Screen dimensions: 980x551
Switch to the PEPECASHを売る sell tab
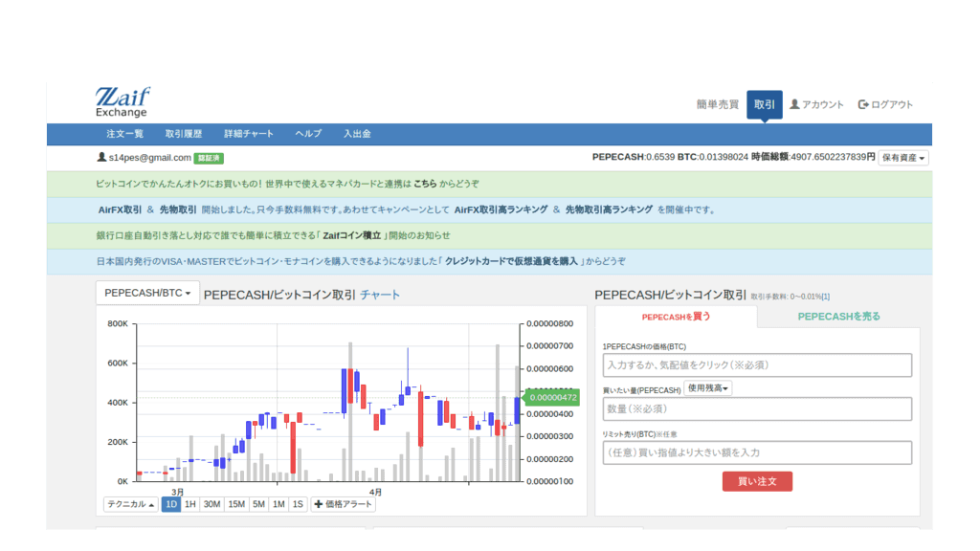(838, 316)
